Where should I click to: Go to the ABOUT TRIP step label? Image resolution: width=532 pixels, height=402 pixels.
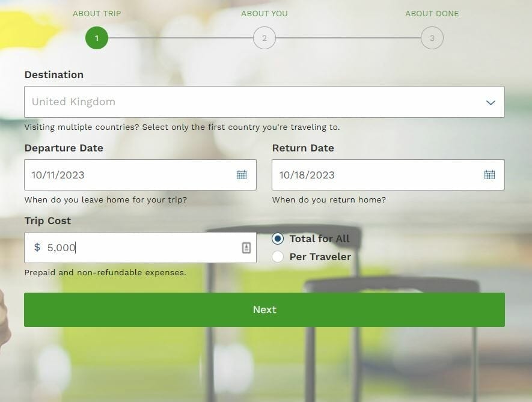[x=97, y=13]
